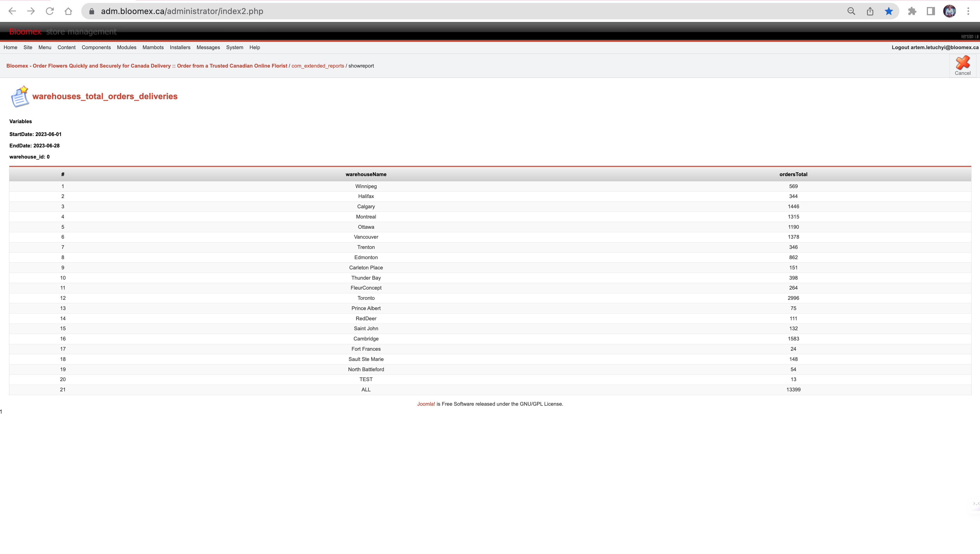Screen dimensions: 980x554
Task: Click the browser back arrow
Action: [12, 11]
